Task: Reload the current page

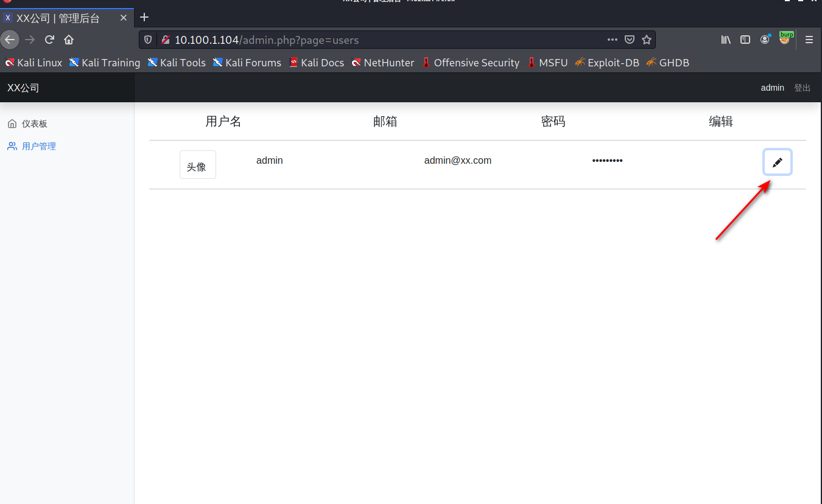Action: coord(50,40)
